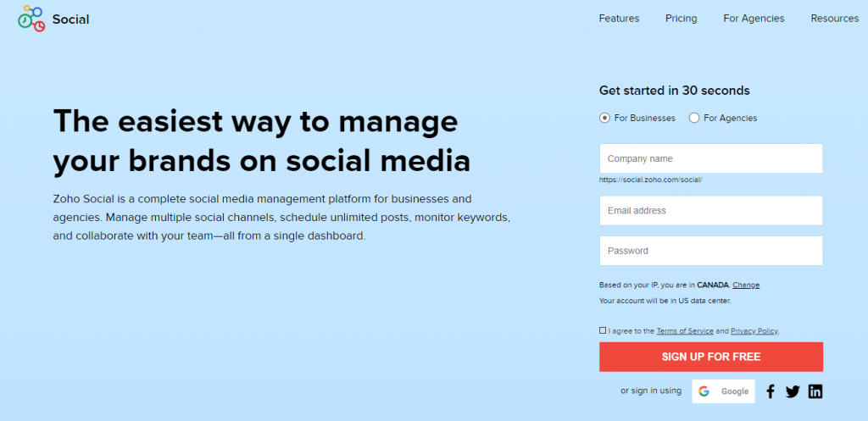Open the Features menu item

619,19
